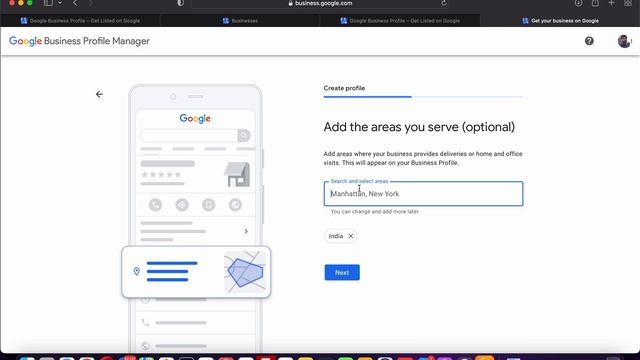Open the help question mark icon
The height and width of the screenshot is (360, 640).
coord(589,41)
